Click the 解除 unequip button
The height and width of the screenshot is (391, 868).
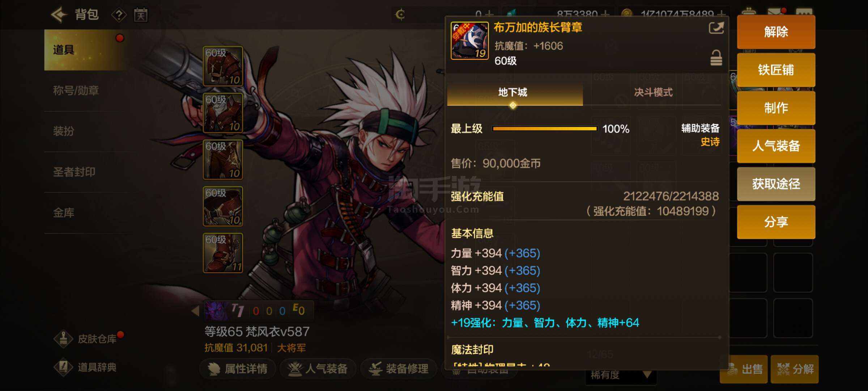click(x=776, y=32)
